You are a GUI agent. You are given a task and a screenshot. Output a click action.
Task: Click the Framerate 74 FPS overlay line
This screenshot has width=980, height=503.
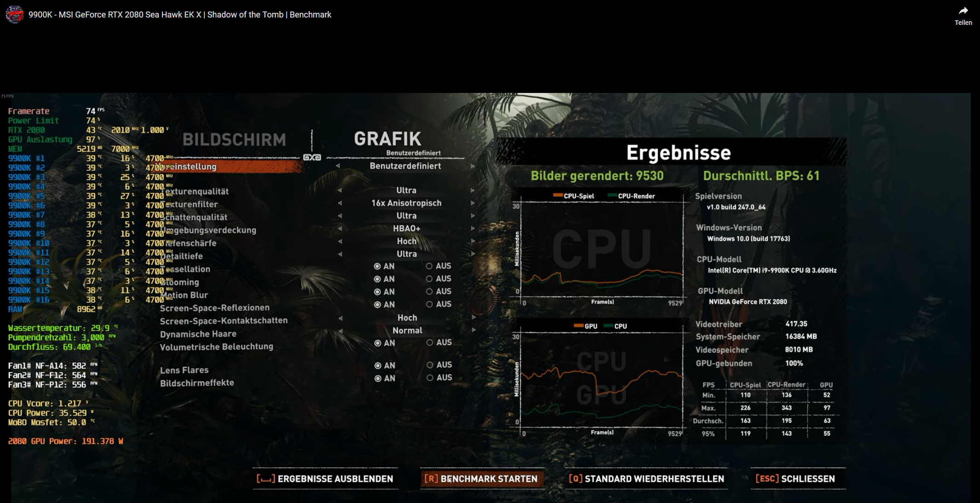coord(56,111)
